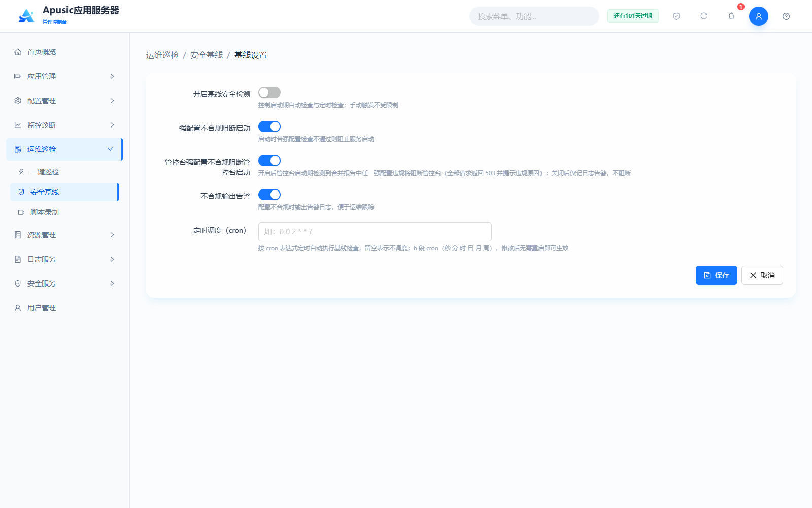This screenshot has height=508, width=812.
Task: Click the 首页概览 home icon
Action: click(18, 52)
